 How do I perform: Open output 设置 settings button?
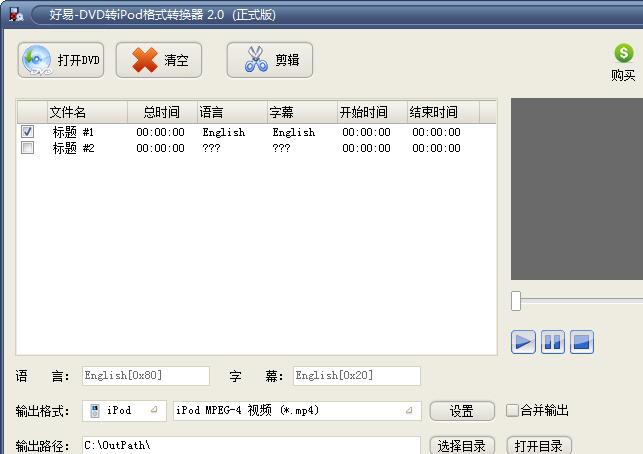coord(462,411)
